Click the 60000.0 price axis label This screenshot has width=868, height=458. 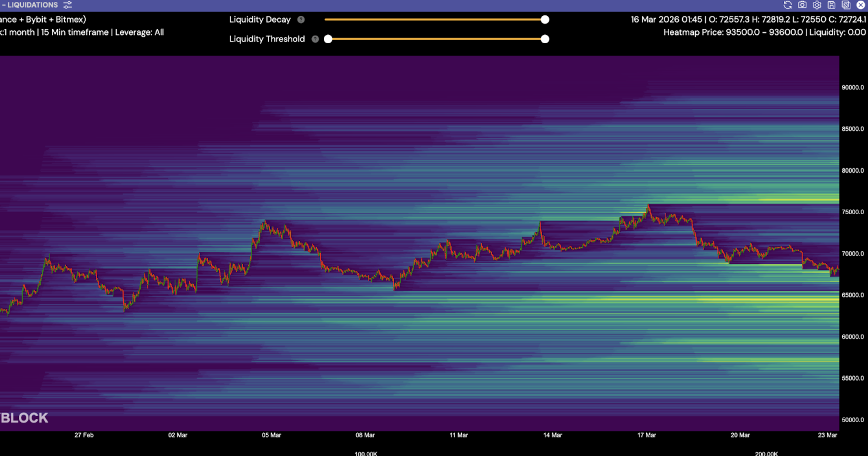tap(853, 337)
